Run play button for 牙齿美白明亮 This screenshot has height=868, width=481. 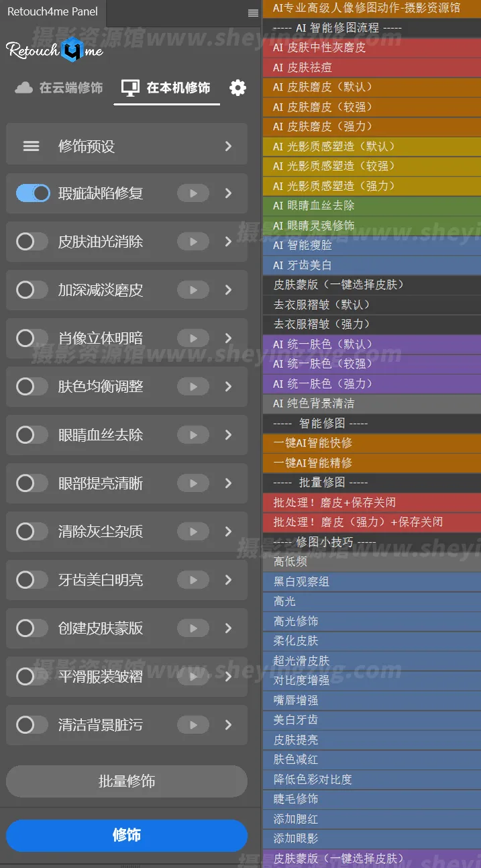point(193,580)
